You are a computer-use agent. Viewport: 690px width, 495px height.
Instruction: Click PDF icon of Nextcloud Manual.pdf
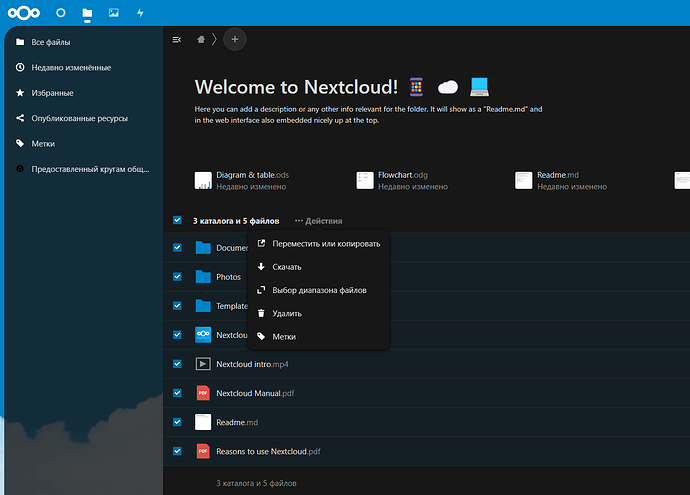point(203,393)
